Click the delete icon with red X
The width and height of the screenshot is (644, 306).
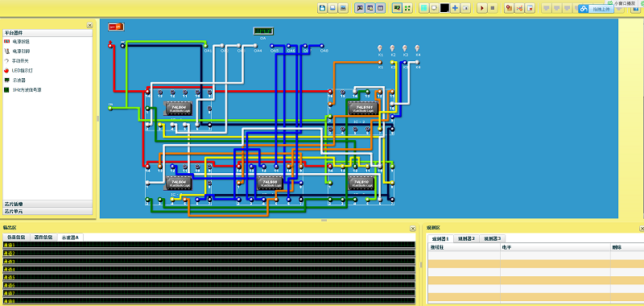click(530, 8)
